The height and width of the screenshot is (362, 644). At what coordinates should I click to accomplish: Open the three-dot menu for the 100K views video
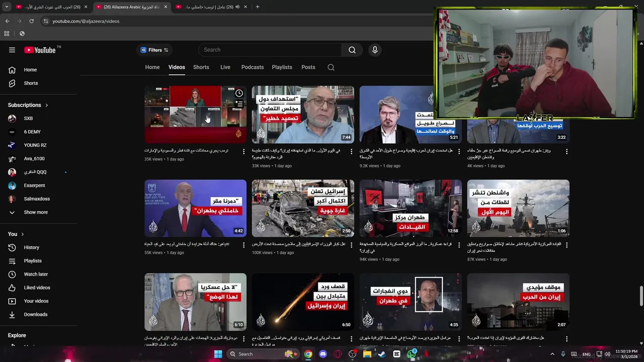[351, 245]
